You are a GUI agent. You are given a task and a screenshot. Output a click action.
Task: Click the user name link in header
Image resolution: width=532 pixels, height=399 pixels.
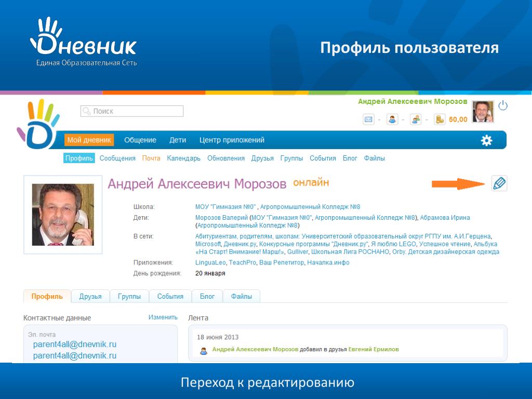click(x=413, y=101)
